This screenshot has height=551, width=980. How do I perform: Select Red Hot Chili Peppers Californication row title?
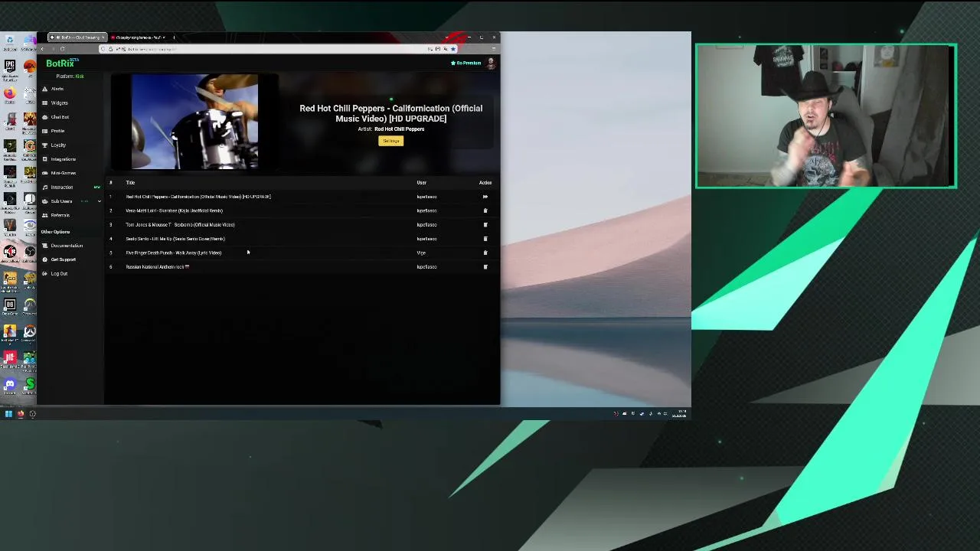[x=198, y=197]
